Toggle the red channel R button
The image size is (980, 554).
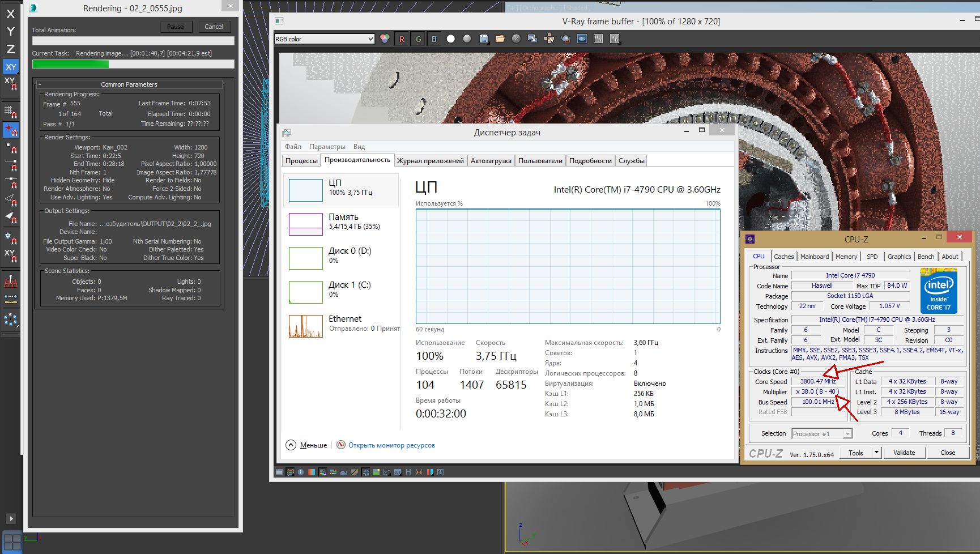tap(402, 39)
